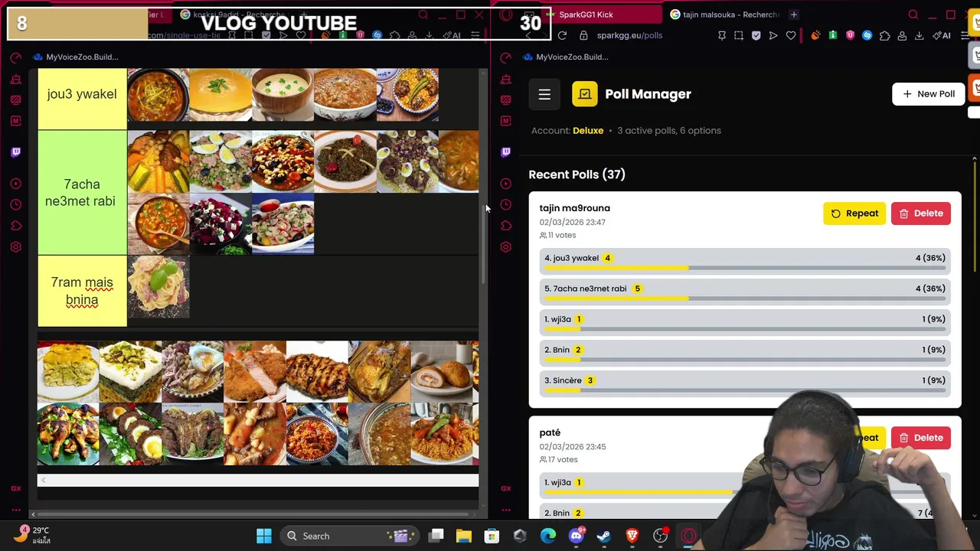Switch to the tajin malsouka search tab
Screen dimensions: 980x551
tap(725, 15)
